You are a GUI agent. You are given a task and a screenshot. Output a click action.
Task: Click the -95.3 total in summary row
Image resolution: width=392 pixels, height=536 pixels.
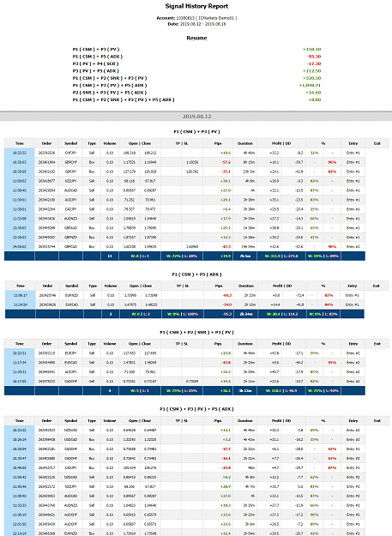point(226,314)
